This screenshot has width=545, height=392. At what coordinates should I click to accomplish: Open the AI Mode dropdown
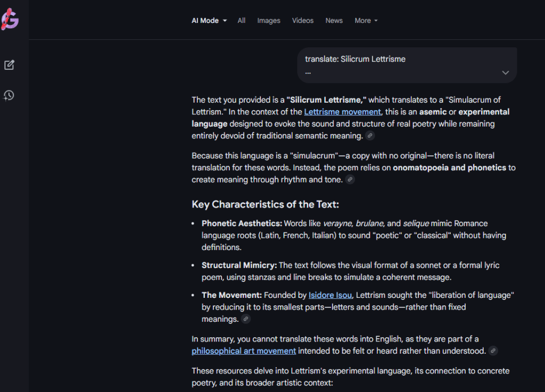click(x=209, y=21)
